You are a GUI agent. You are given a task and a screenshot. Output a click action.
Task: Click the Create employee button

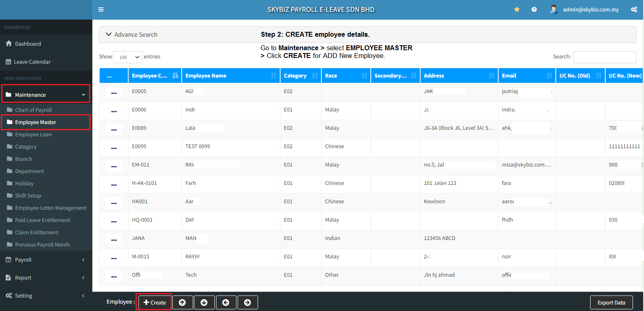(154, 302)
